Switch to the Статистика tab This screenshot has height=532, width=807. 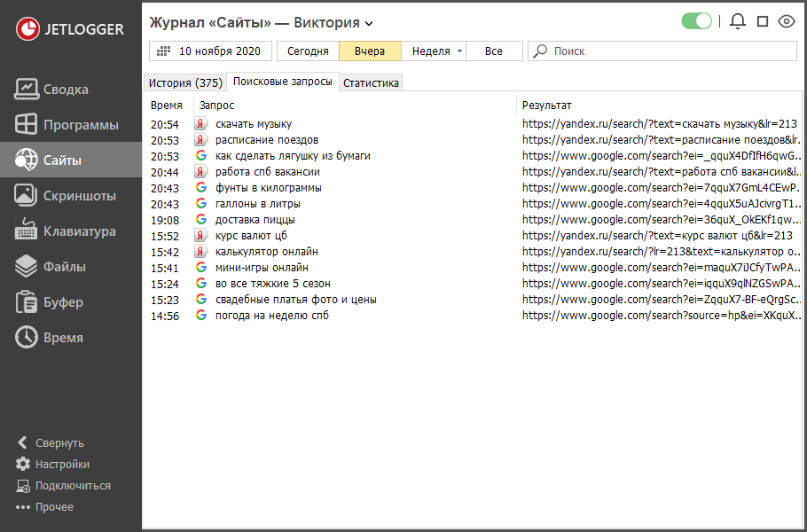(371, 82)
